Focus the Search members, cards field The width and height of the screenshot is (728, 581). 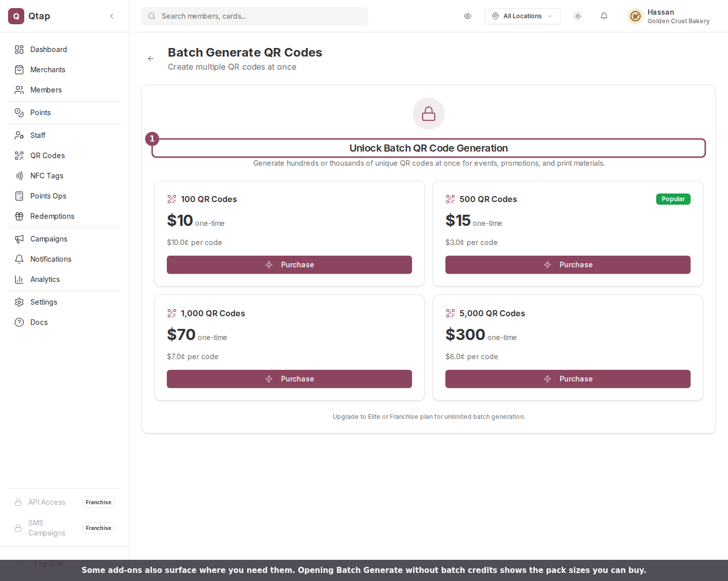tap(255, 16)
